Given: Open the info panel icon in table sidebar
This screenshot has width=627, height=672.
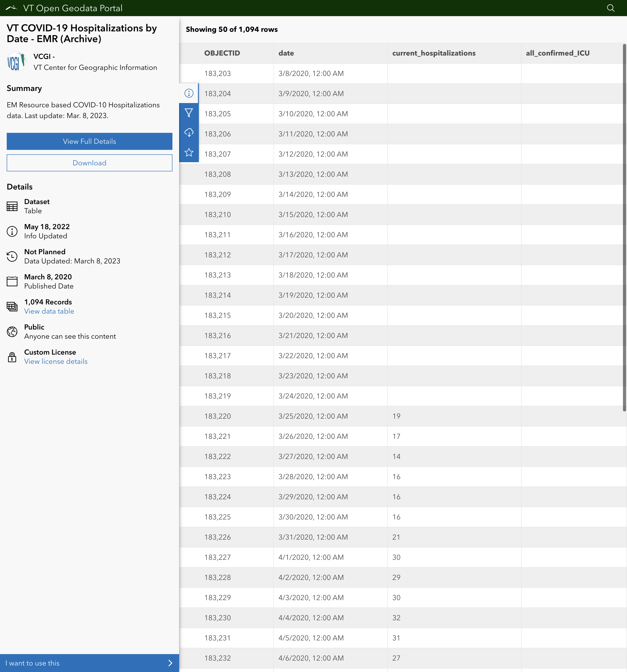Looking at the screenshot, I should coord(189,93).
